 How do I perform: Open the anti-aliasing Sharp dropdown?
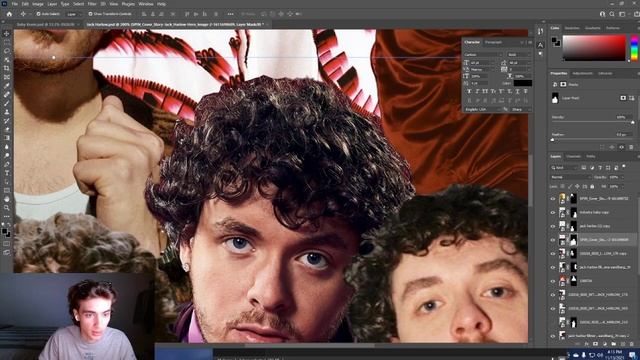(x=521, y=109)
